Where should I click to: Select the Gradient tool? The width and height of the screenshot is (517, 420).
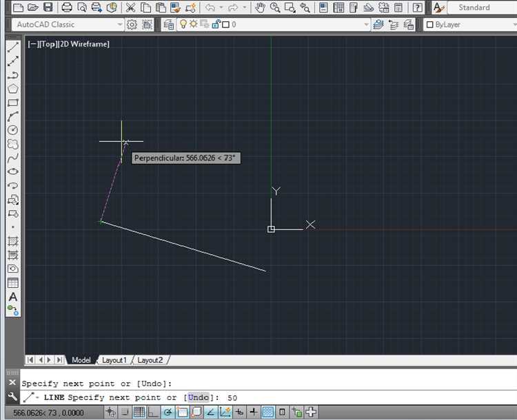point(13,255)
